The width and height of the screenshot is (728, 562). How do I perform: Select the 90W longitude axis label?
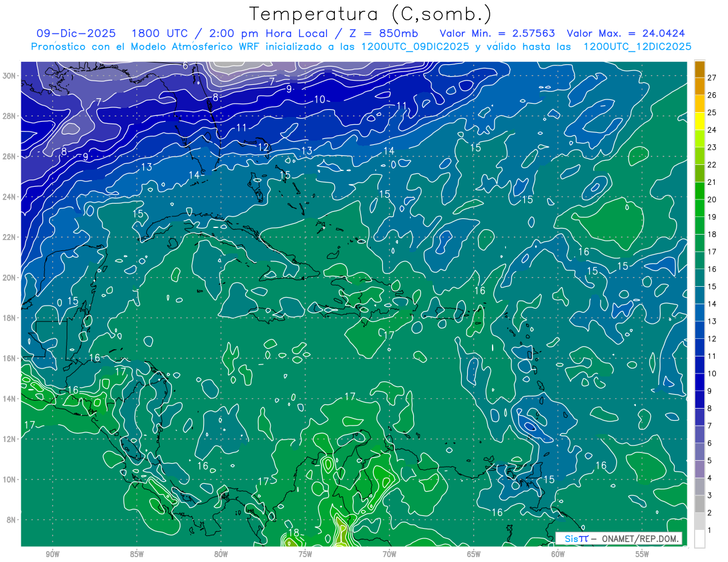click(52, 554)
